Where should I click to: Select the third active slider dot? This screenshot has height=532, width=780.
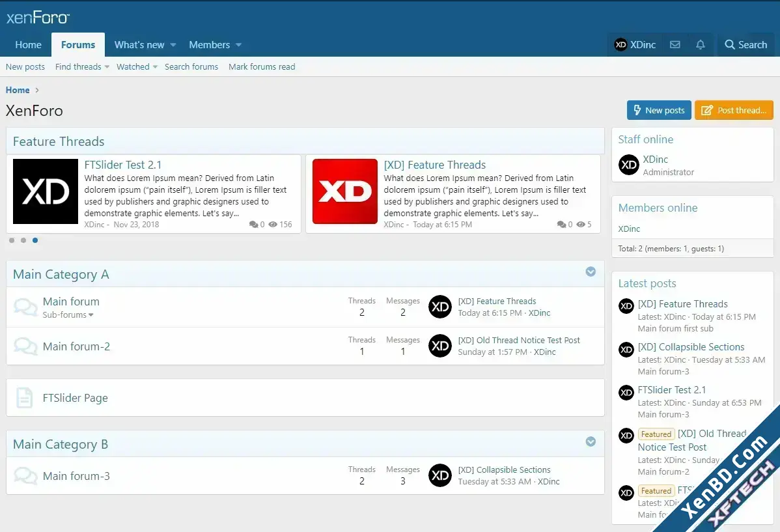click(35, 240)
